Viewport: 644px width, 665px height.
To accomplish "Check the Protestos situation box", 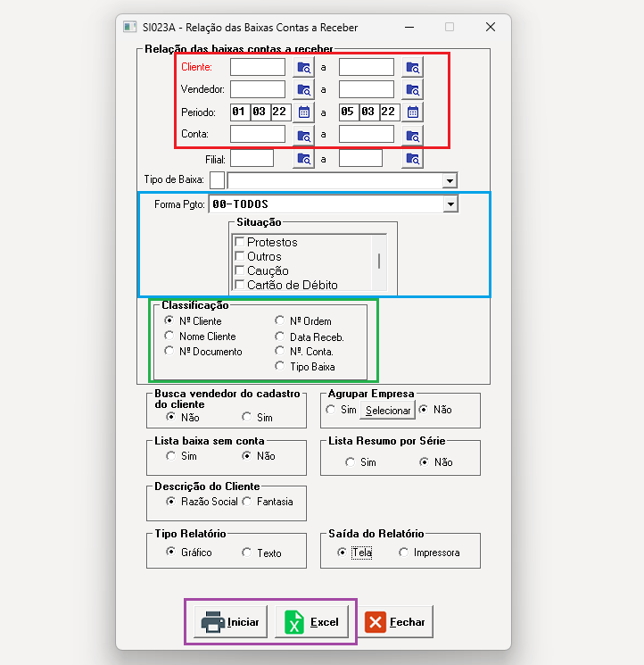I will (x=239, y=242).
